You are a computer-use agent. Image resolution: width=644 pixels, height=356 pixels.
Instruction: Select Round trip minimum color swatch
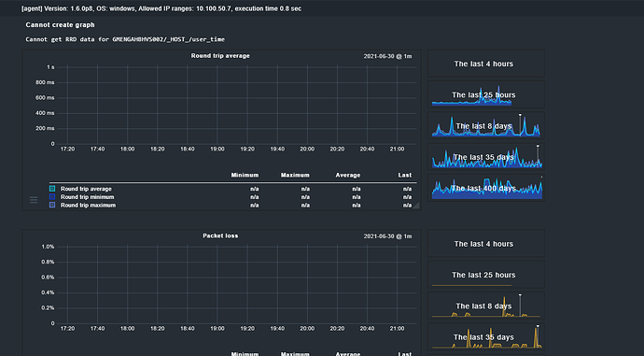tap(52, 197)
